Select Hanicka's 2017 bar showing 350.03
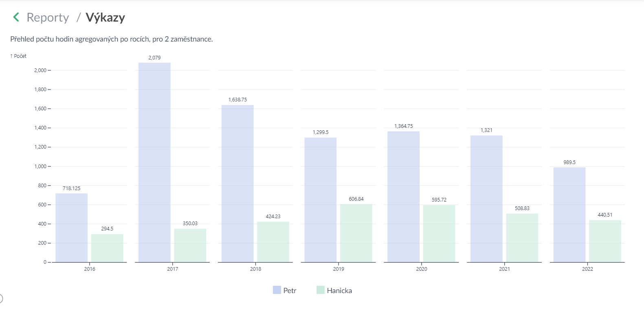The height and width of the screenshot is (320, 644). 190,245
